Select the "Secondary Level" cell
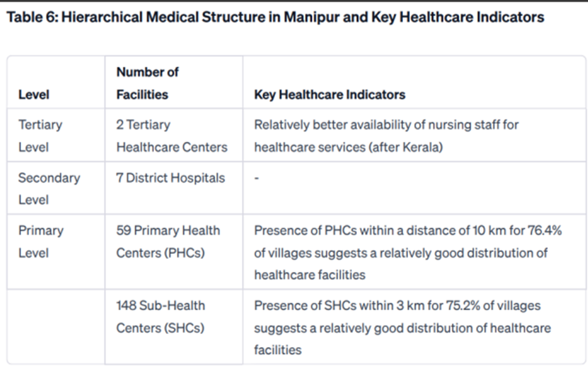 click(x=49, y=189)
